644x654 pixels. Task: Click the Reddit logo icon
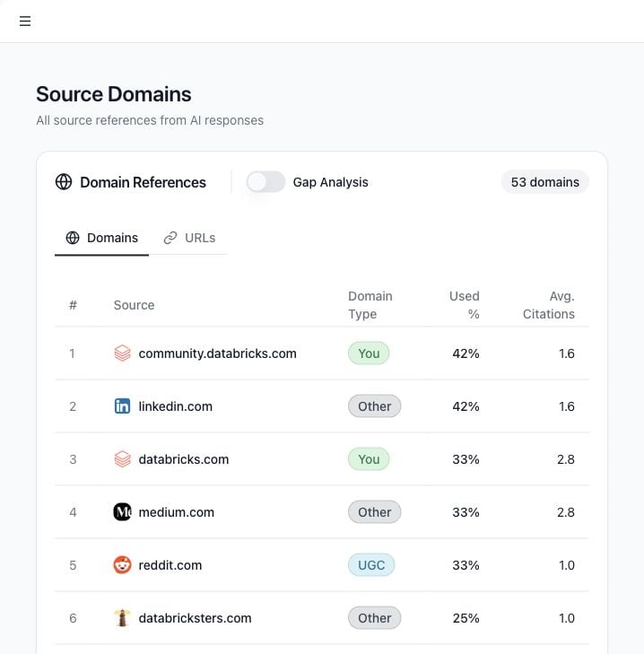[122, 565]
